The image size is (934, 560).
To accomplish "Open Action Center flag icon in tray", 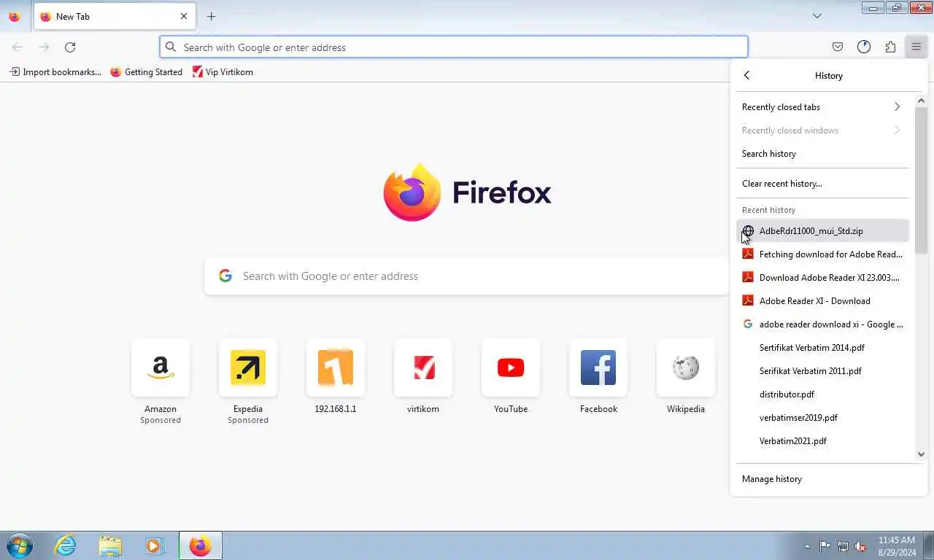I will [825, 546].
